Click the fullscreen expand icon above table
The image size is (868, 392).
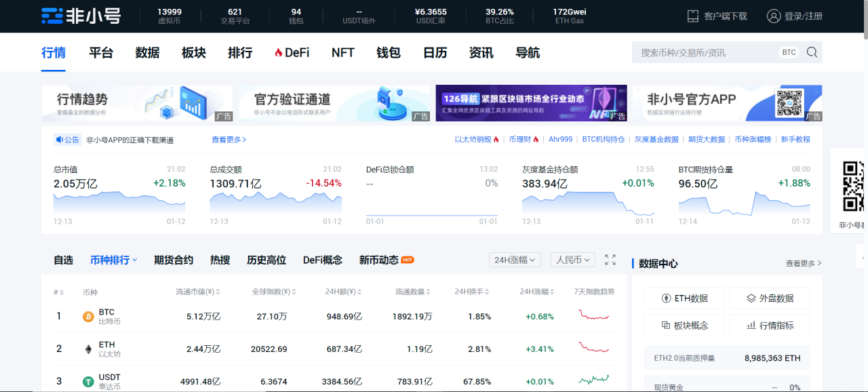click(x=610, y=260)
